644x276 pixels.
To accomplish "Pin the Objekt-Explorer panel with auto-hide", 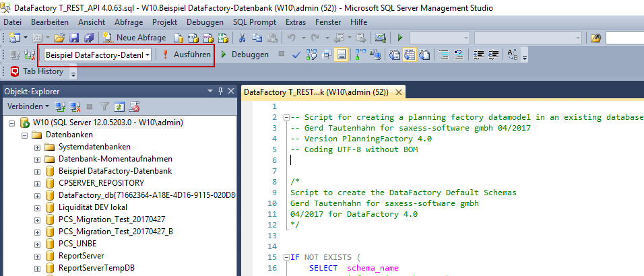I will point(220,91).
